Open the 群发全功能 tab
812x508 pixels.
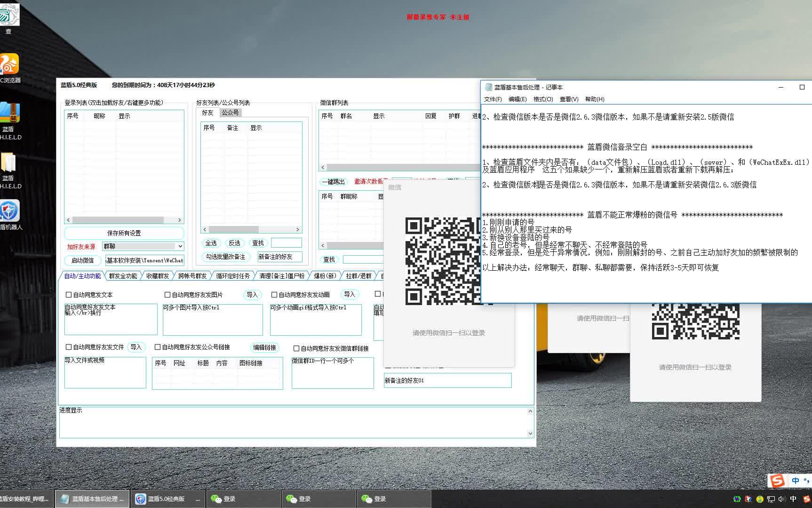(123, 276)
